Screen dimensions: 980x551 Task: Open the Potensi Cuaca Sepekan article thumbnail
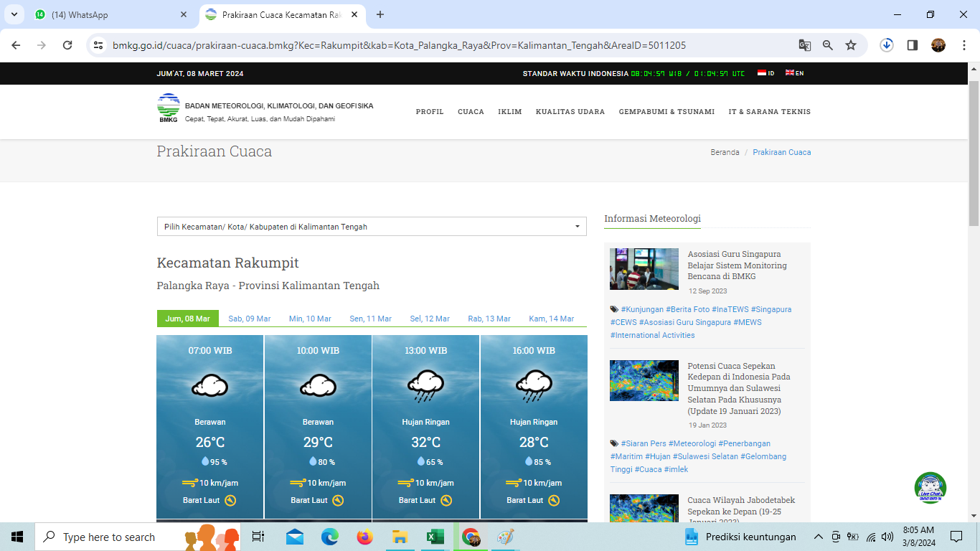(644, 380)
